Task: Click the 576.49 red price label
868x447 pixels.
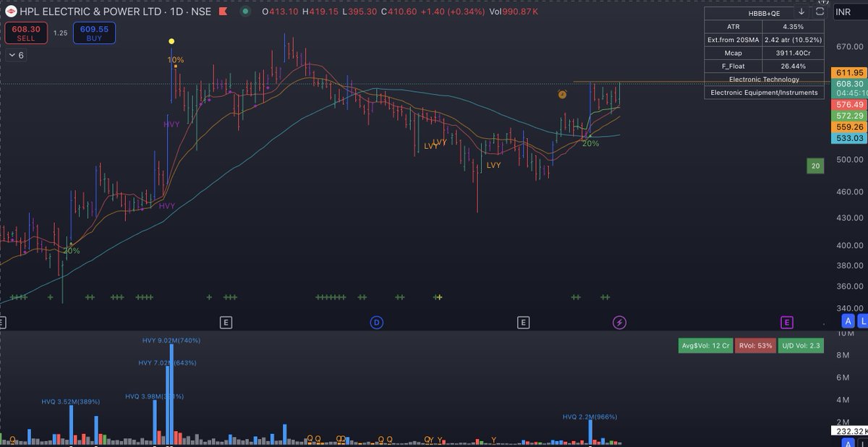Action: point(850,105)
